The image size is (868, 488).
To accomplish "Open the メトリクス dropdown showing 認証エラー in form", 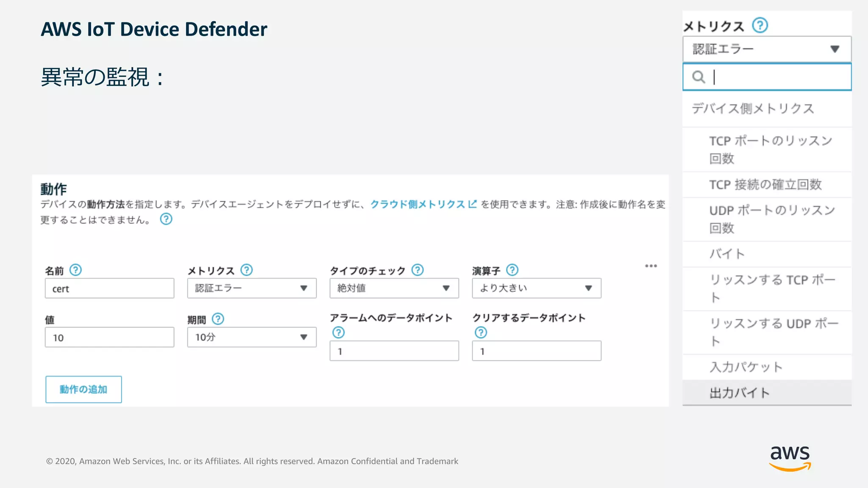I will click(x=252, y=288).
